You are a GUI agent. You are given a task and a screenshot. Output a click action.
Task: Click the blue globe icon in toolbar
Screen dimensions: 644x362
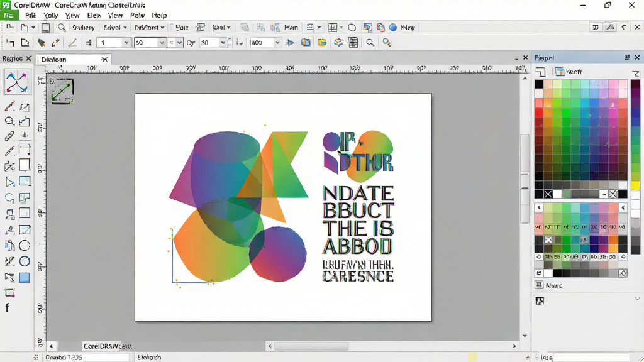[393, 28]
